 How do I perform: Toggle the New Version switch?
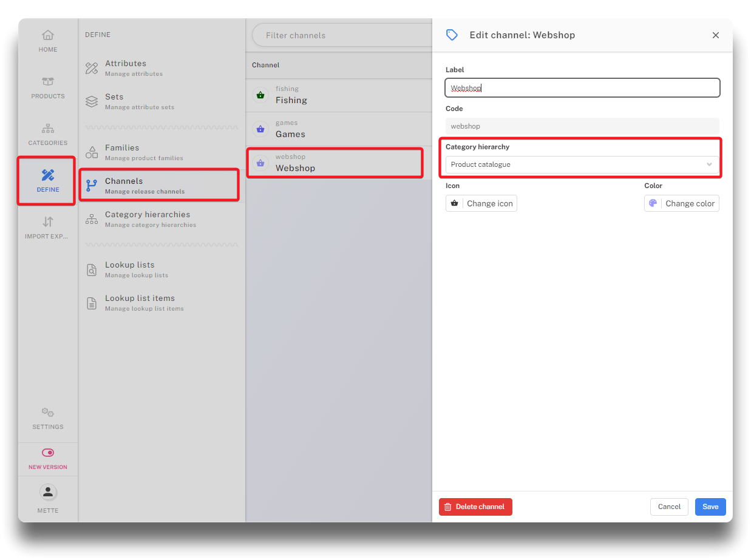[x=48, y=453]
